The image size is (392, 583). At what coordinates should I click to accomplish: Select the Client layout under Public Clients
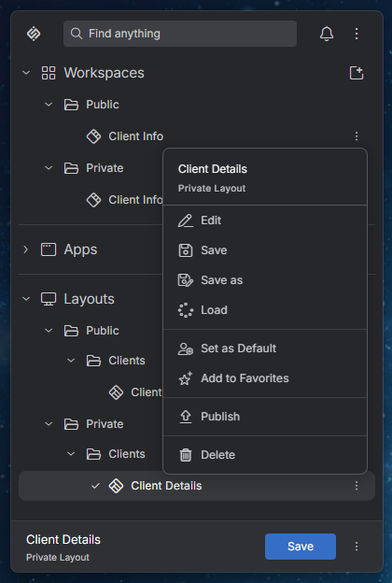(147, 392)
